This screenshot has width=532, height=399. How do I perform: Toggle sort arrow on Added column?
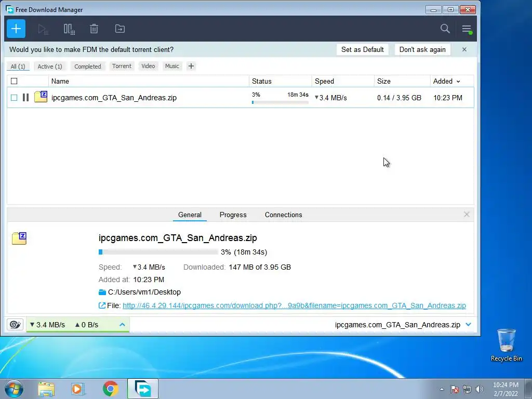(458, 82)
